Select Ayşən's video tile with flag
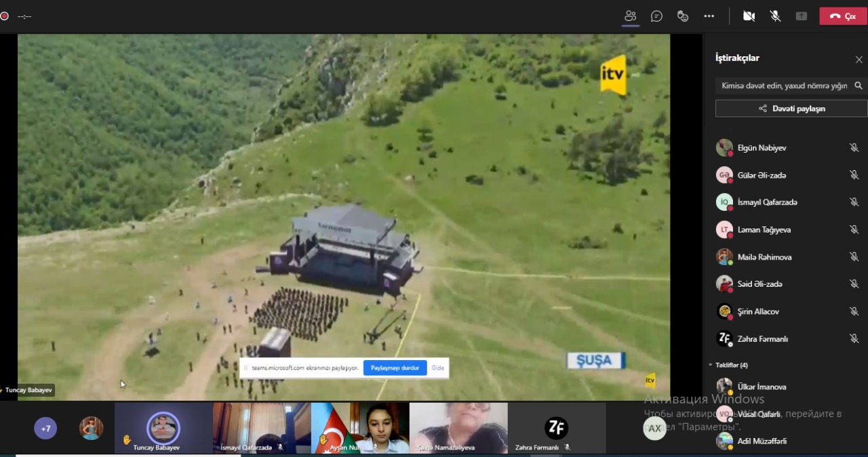Screen dimensions: 868x457 click(360, 428)
